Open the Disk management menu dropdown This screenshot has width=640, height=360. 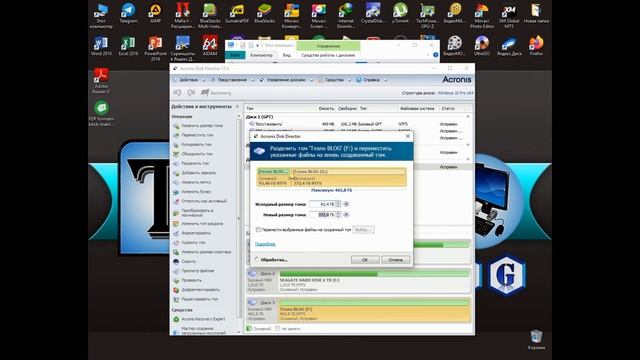coord(286,80)
